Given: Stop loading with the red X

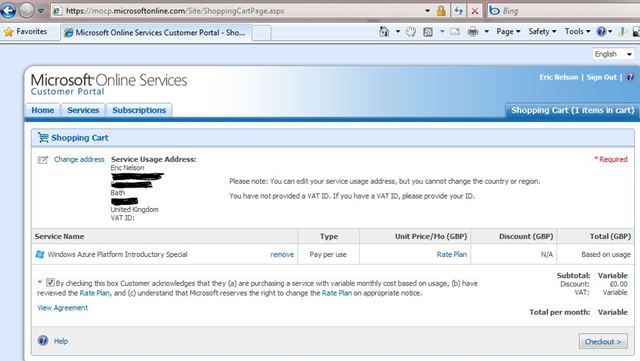Looking at the screenshot, I should 475,11.
